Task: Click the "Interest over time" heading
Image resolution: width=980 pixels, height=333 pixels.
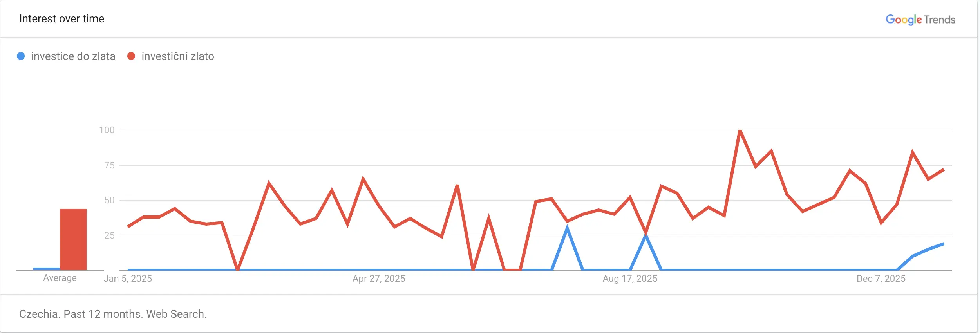Action: tap(62, 19)
